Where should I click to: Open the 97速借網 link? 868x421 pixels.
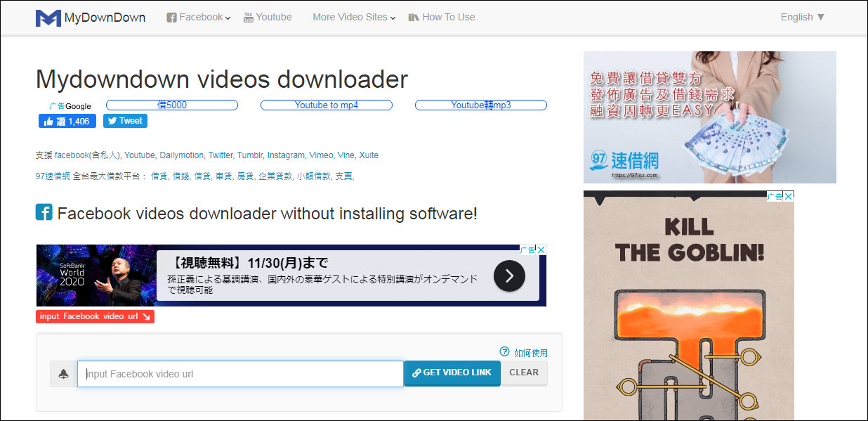click(x=53, y=176)
